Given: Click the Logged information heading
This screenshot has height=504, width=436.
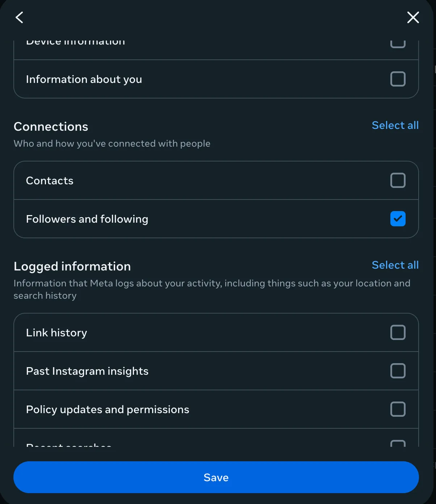Looking at the screenshot, I should click(x=72, y=266).
